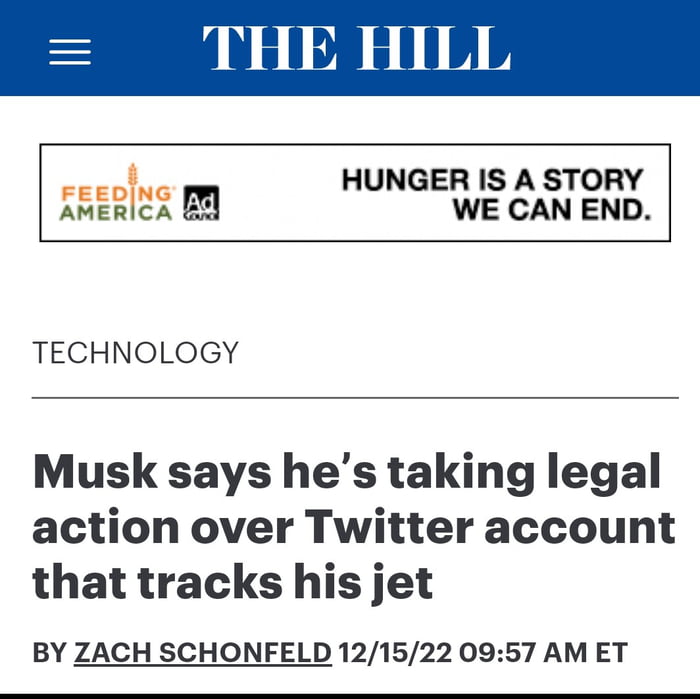This screenshot has width=700, height=699.
Task: Click the divider line below Technology
Action: point(355,398)
